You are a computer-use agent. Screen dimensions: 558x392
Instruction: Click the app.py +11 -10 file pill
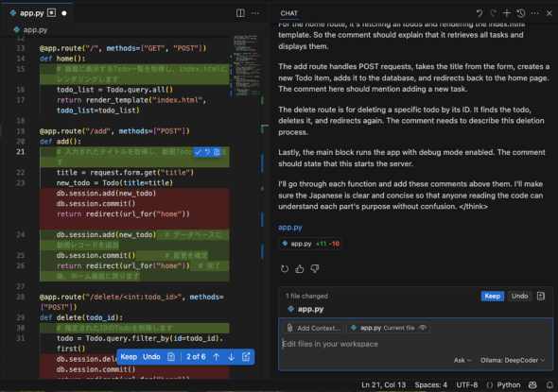click(310, 244)
